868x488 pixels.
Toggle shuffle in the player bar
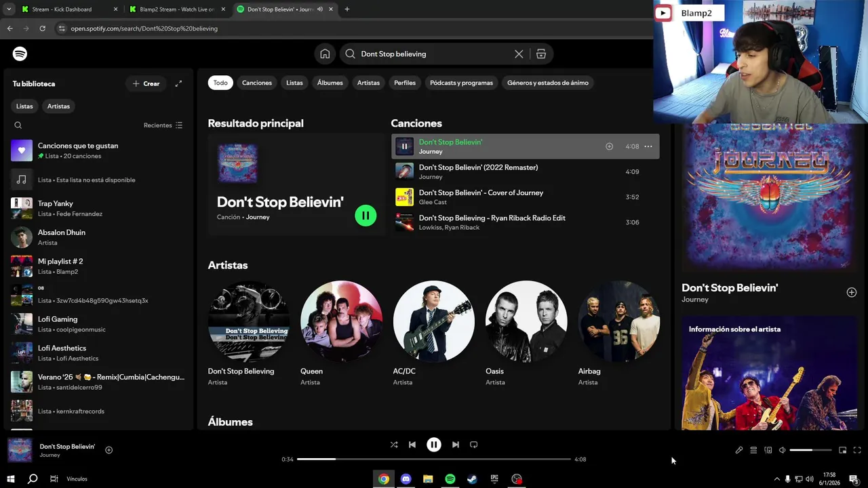point(394,445)
